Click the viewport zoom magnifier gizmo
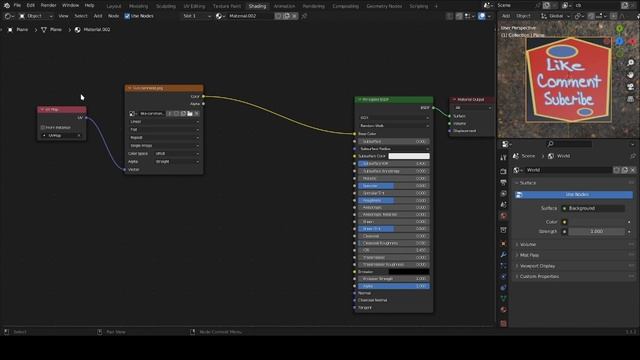640x360 pixels. coord(631,62)
